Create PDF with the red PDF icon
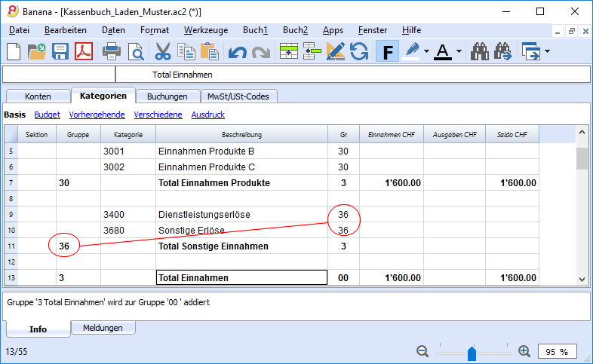This screenshot has height=364, width=593. point(84,51)
